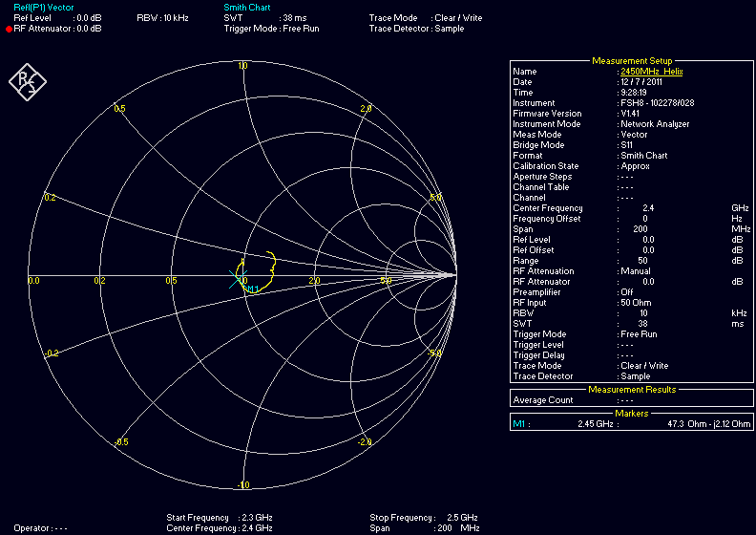756x535 pixels.
Task: Click the Trigger Delay row label
Action: point(538,355)
